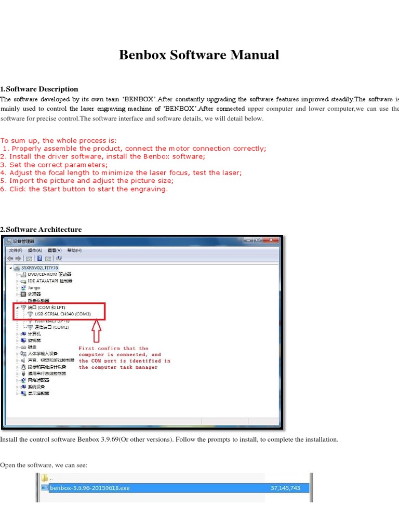Screen dimensions: 399x532
Task: Click the icon beside Jungo
Action: point(23,287)
